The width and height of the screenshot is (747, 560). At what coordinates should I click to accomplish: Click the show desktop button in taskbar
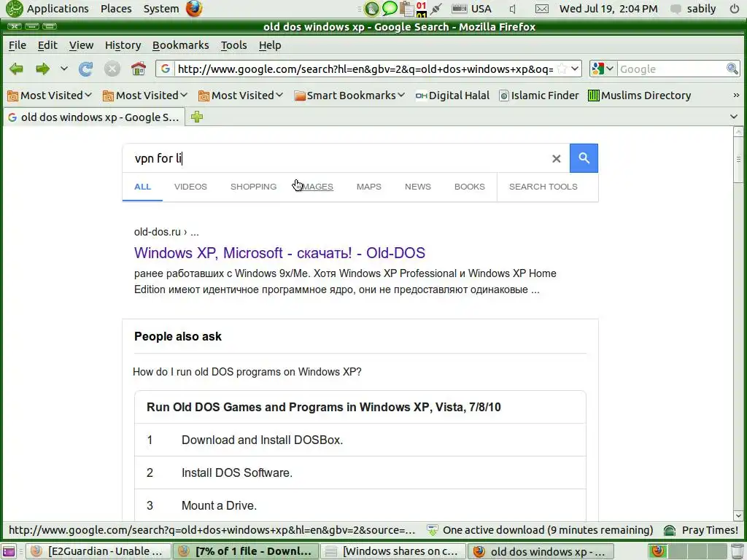click(9, 551)
